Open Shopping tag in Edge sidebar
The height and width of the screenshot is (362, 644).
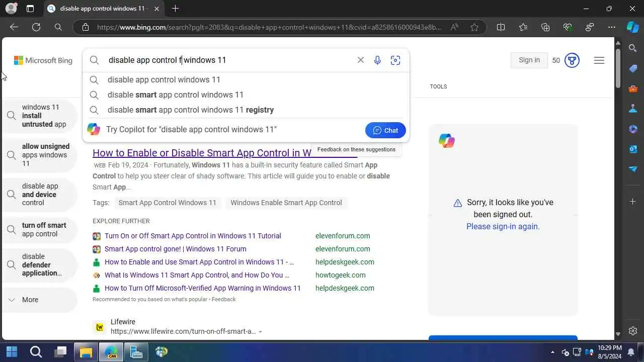pyautogui.click(x=633, y=68)
